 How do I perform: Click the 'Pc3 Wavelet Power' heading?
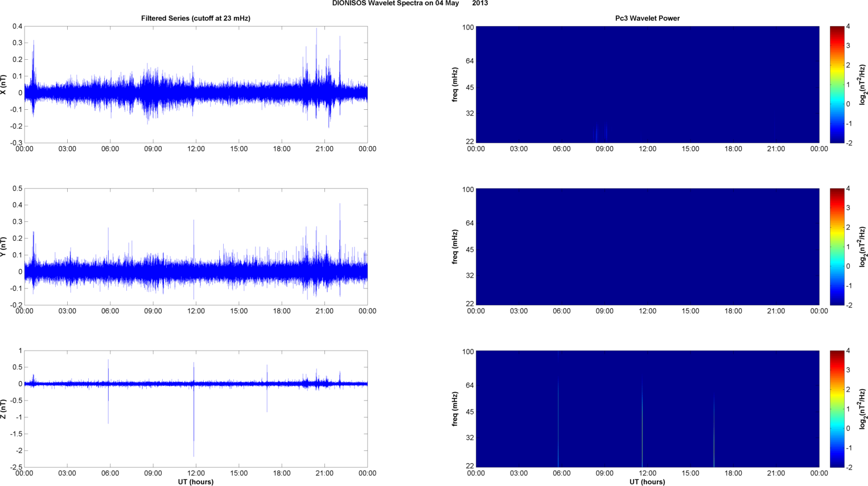(x=647, y=18)
